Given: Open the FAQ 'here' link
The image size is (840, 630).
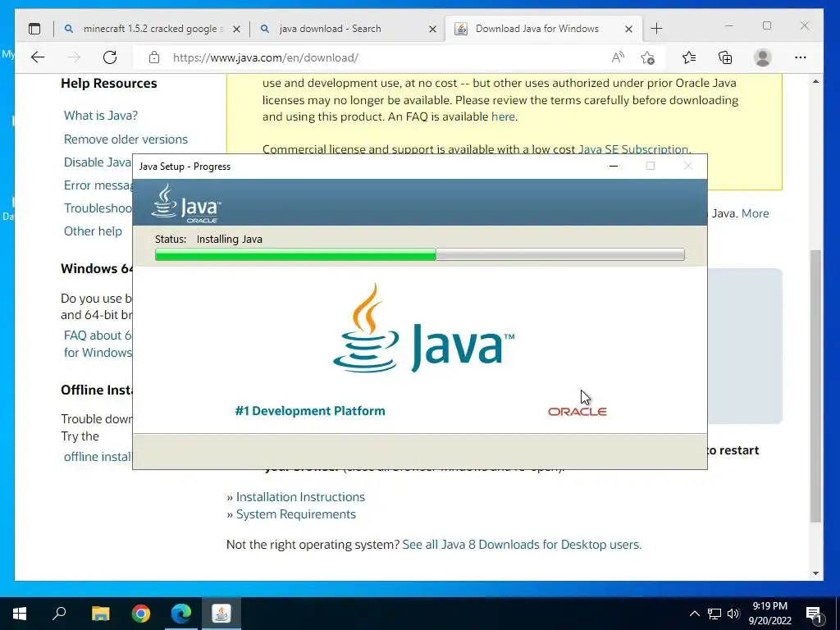Looking at the screenshot, I should coord(503,116).
